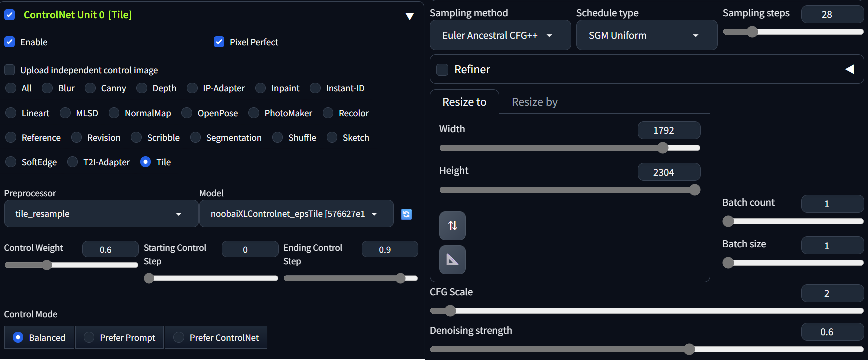Click the aspect ratio triangle ruler icon
The width and height of the screenshot is (868, 360).
click(452, 260)
